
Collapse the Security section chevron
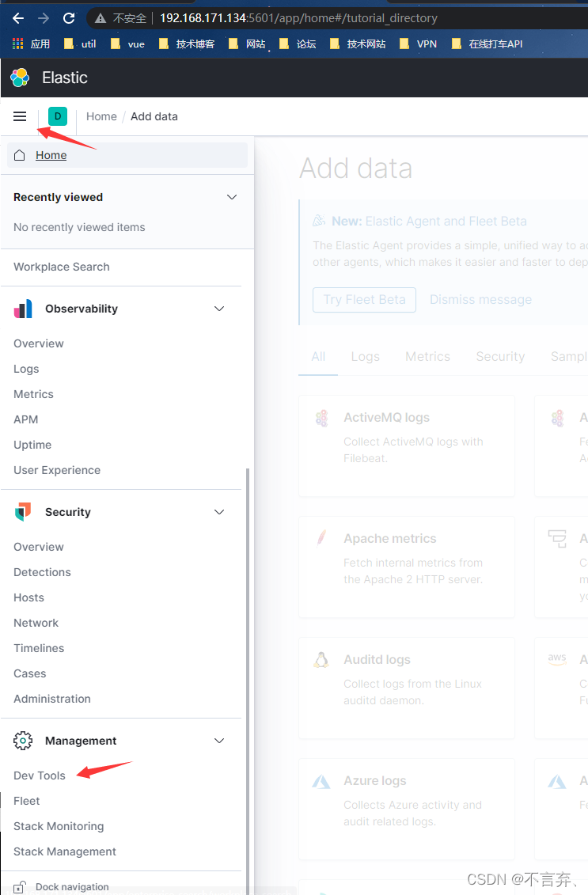(x=219, y=512)
